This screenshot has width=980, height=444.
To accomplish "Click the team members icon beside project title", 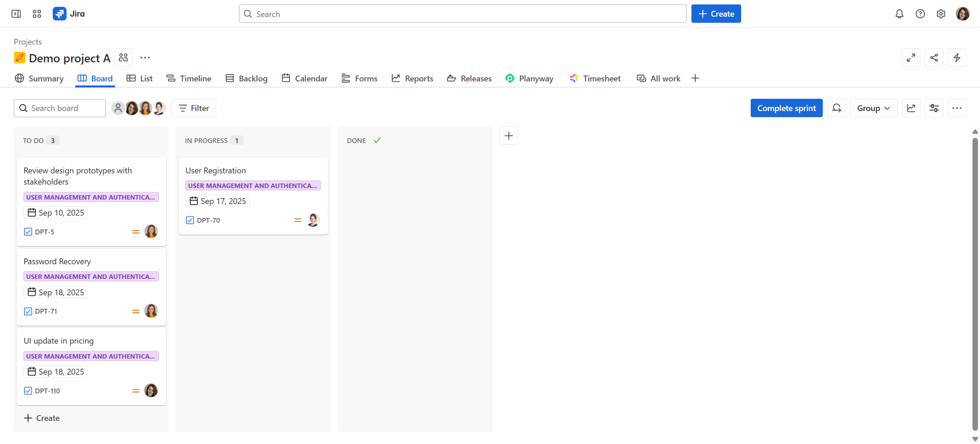I will point(123,57).
